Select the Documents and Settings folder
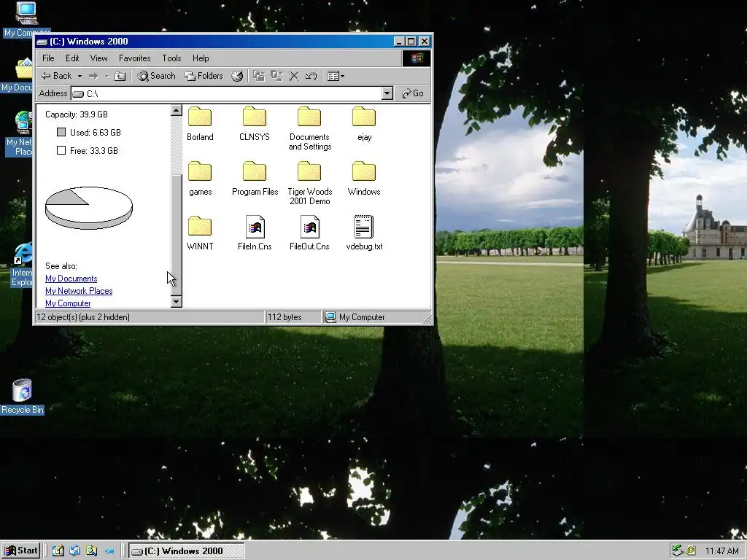Screen dimensions: 747x560 pyautogui.click(x=309, y=128)
